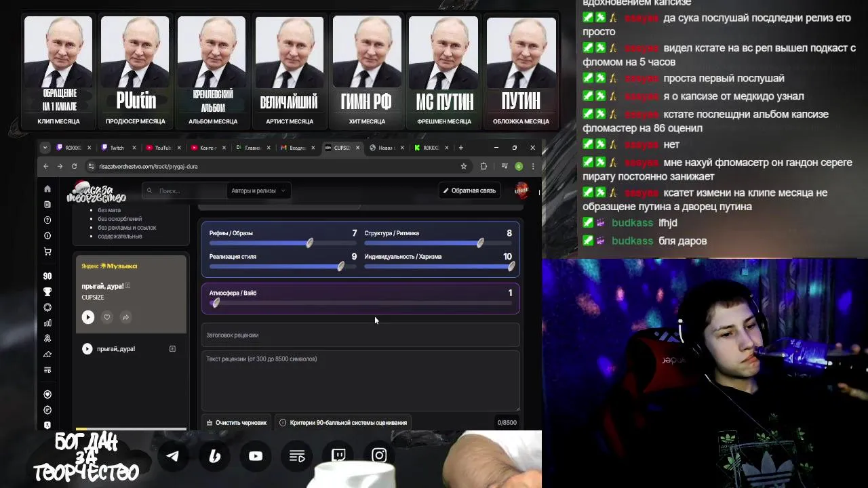The height and width of the screenshot is (488, 868).
Task: Open the playlist lines sidebar icon
Action: pos(47,370)
